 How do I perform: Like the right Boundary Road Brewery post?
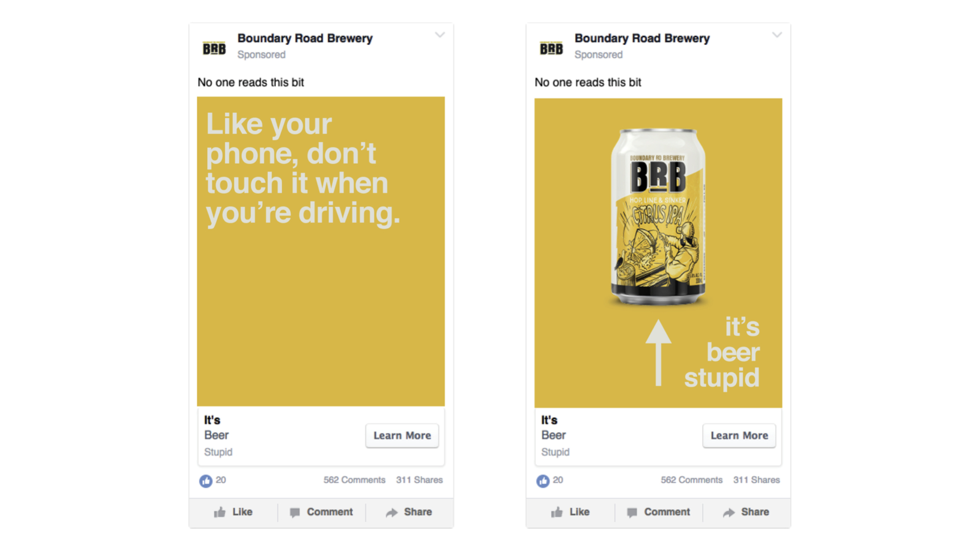click(570, 512)
